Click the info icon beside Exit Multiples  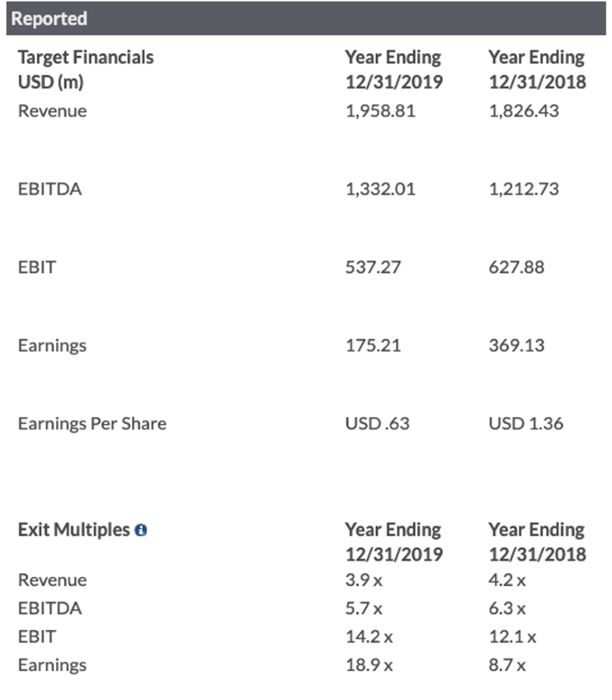coord(141,530)
